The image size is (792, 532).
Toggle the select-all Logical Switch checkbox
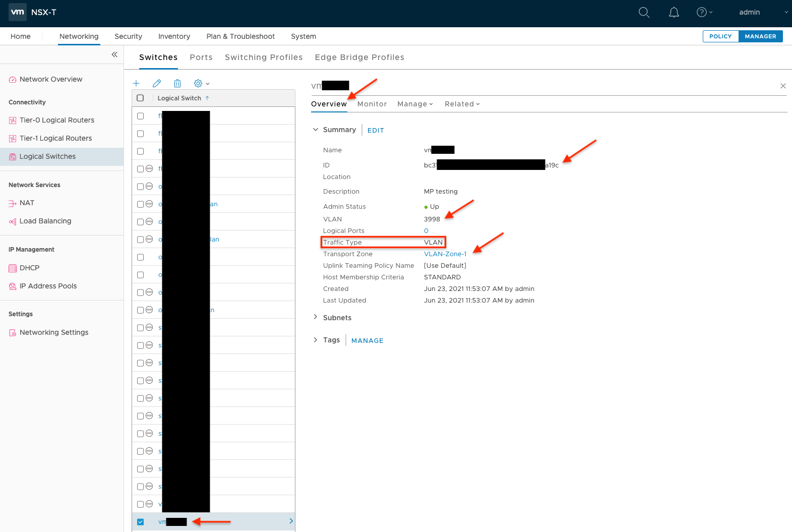[141, 98]
